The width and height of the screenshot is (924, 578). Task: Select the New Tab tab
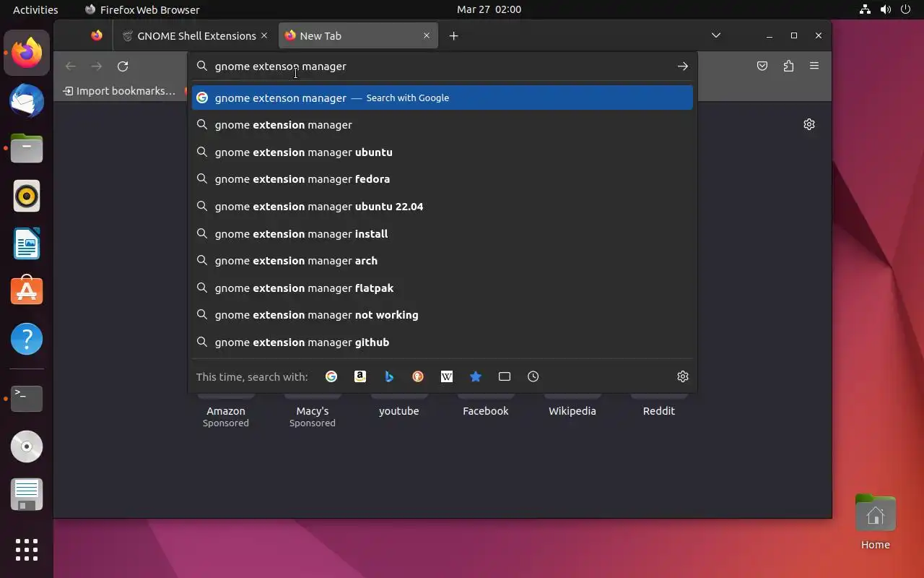pyautogui.click(x=358, y=35)
